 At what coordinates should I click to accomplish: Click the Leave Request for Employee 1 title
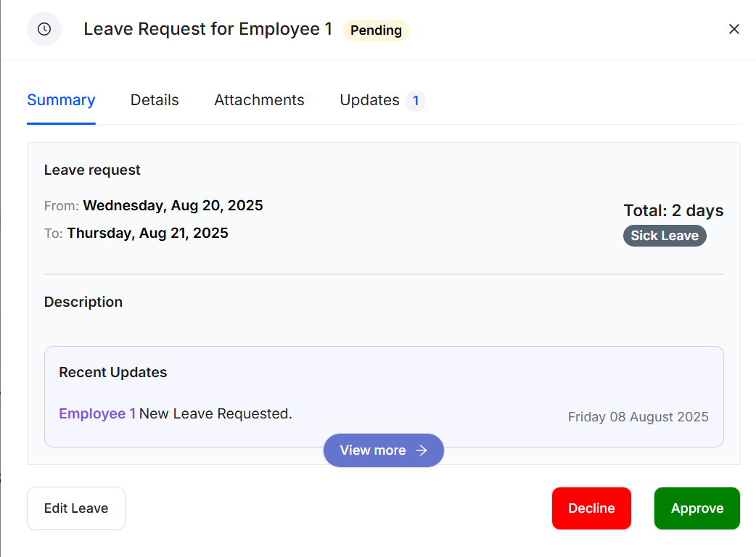point(208,29)
